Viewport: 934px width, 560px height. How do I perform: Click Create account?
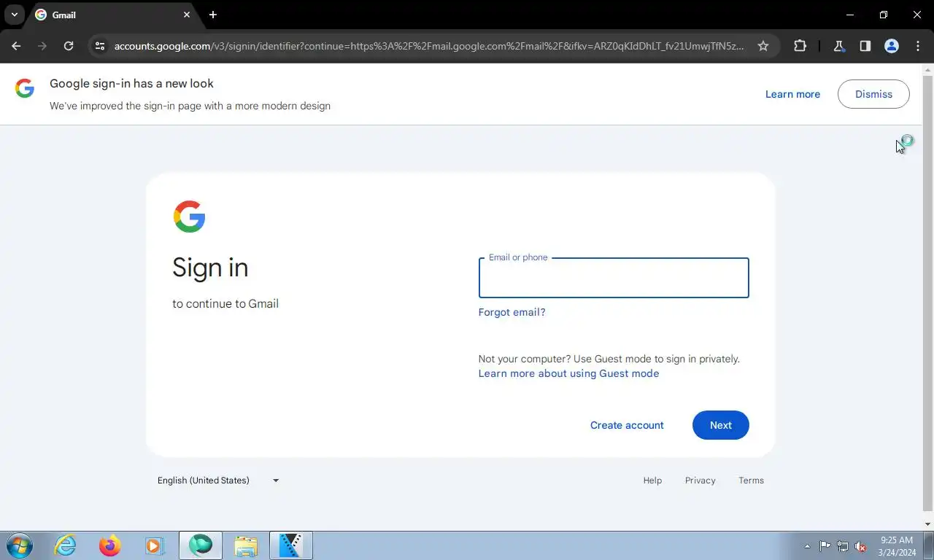(x=627, y=425)
